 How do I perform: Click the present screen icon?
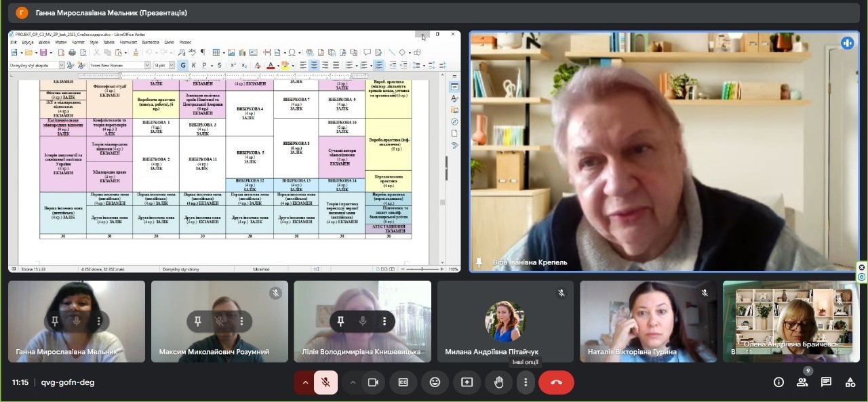click(x=467, y=382)
